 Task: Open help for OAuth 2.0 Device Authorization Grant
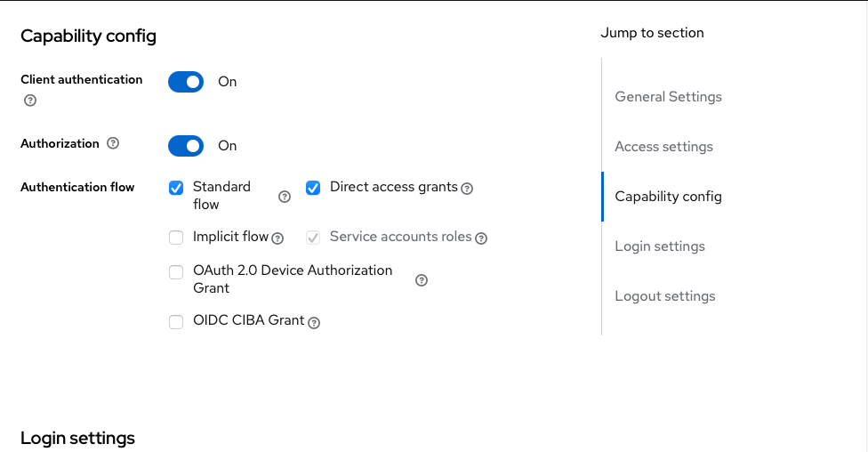(422, 280)
